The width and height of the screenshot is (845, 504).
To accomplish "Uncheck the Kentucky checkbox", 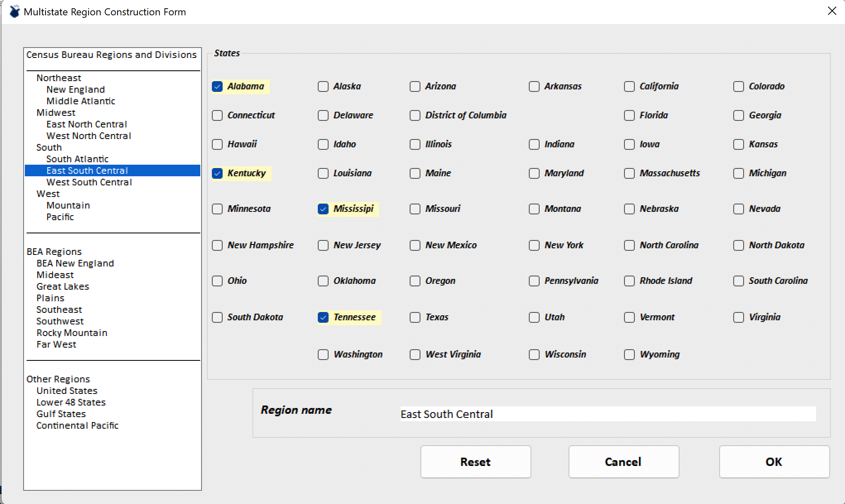I will (217, 173).
